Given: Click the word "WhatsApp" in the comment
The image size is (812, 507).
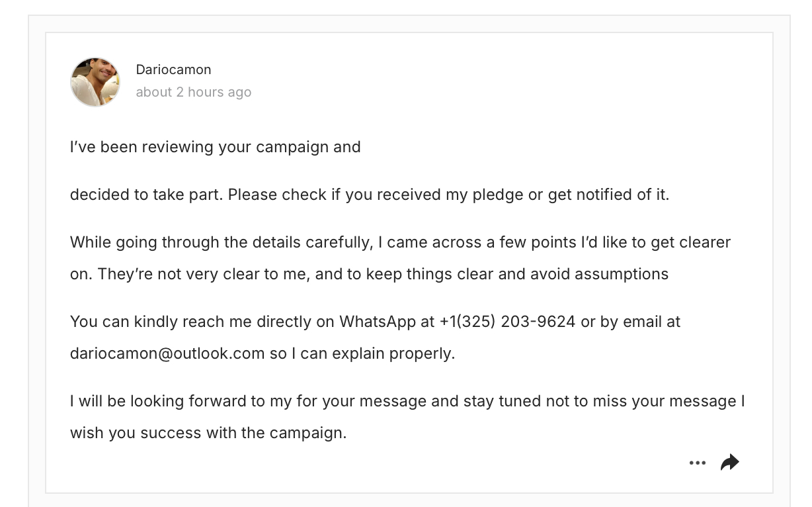Looking at the screenshot, I should click(x=378, y=322).
